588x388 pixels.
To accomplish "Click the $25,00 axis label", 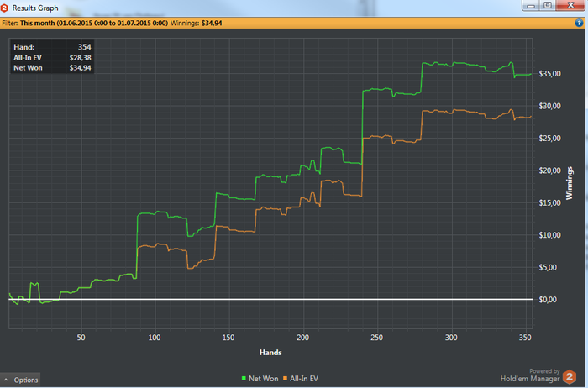I will coord(549,139).
